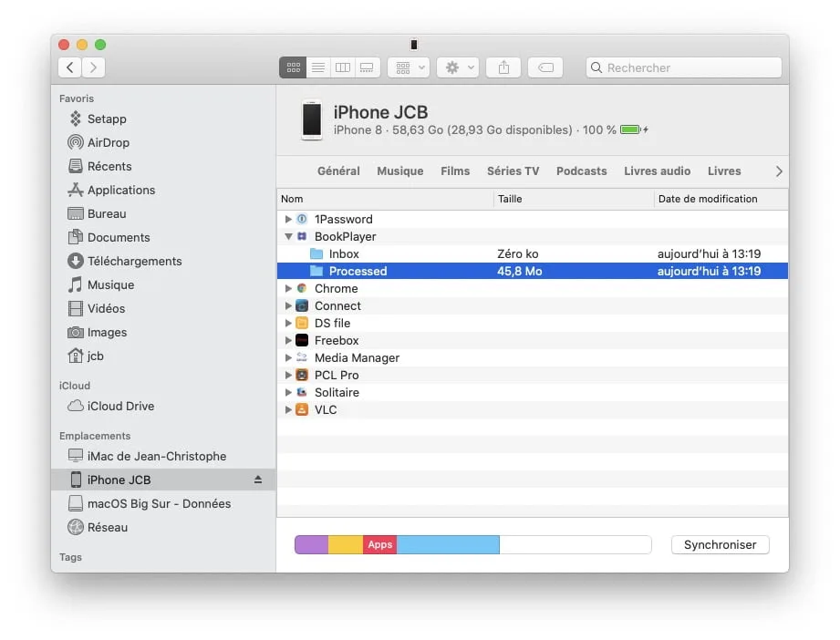Sort by the Taille column header
This screenshot has height=640, width=840.
[574, 199]
